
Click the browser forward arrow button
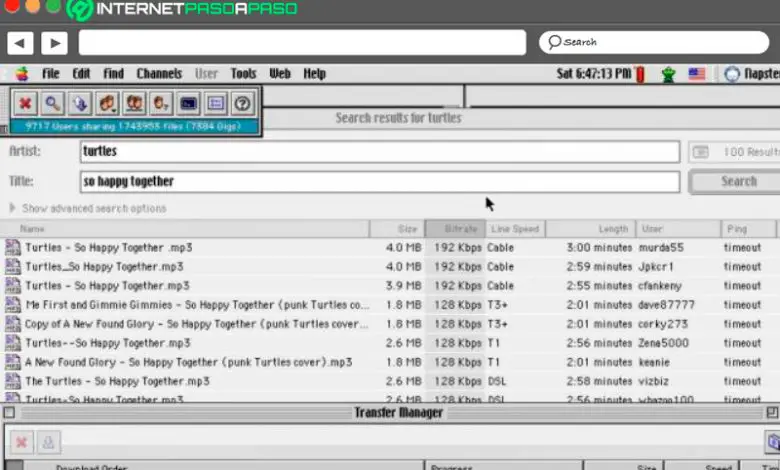click(55, 43)
